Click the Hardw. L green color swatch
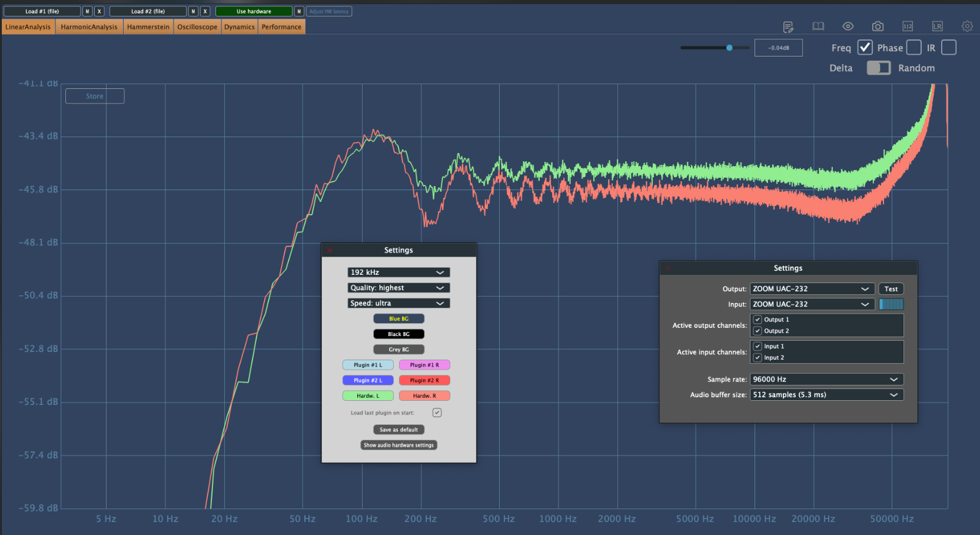This screenshot has width=980, height=535. [368, 396]
